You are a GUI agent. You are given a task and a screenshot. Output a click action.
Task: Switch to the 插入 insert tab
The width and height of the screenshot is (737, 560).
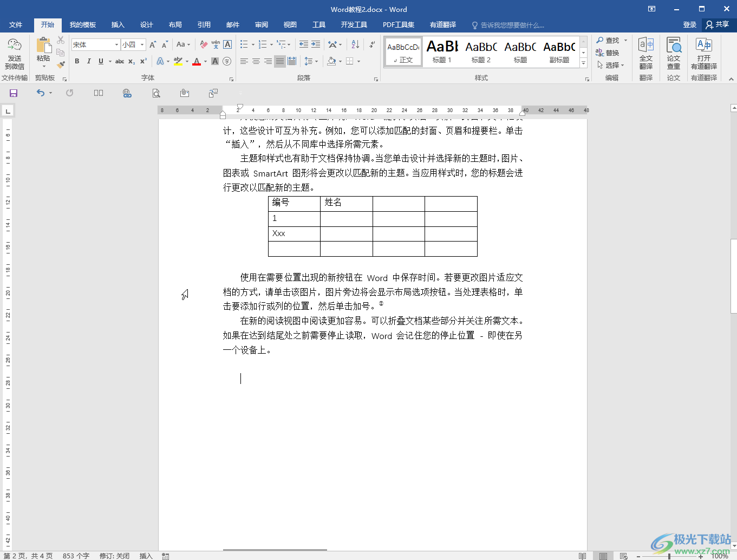tap(118, 25)
